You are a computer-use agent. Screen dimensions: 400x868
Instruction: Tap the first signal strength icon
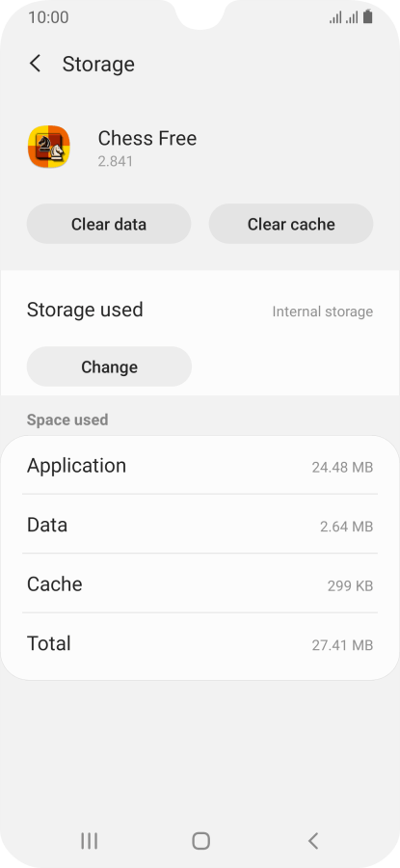(335, 17)
